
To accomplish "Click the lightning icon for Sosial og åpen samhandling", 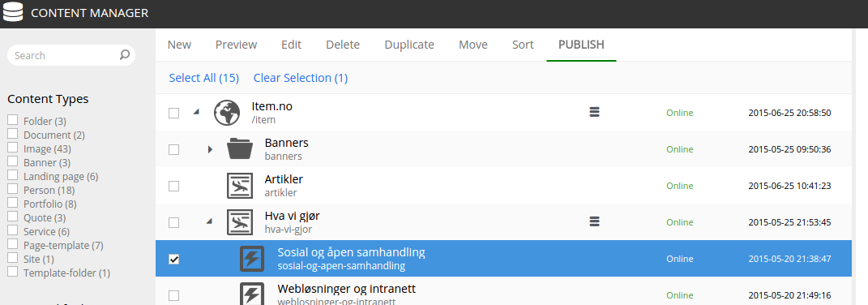I will (252, 259).
